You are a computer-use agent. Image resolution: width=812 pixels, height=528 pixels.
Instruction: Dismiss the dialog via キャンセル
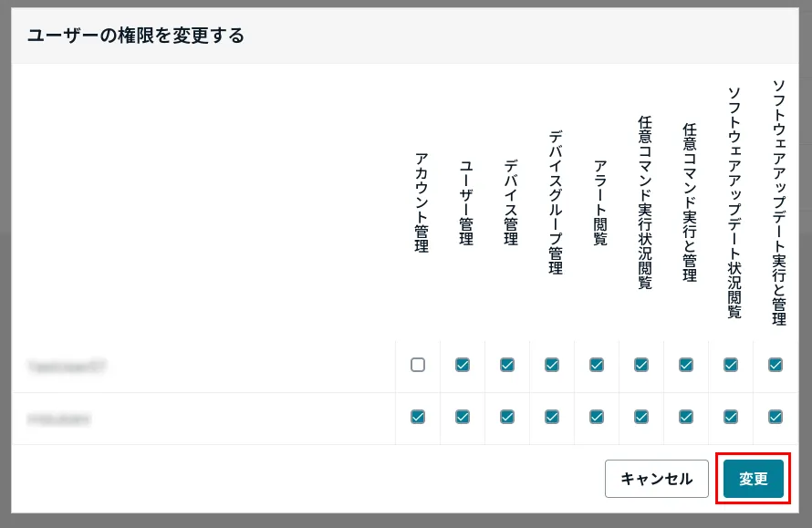(657, 478)
